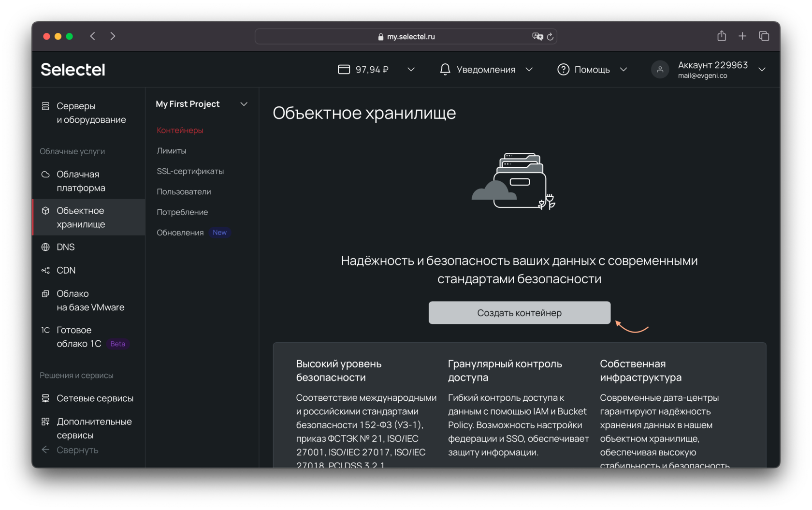Reload the page in the address bar
The height and width of the screenshot is (510, 812).
tap(550, 37)
